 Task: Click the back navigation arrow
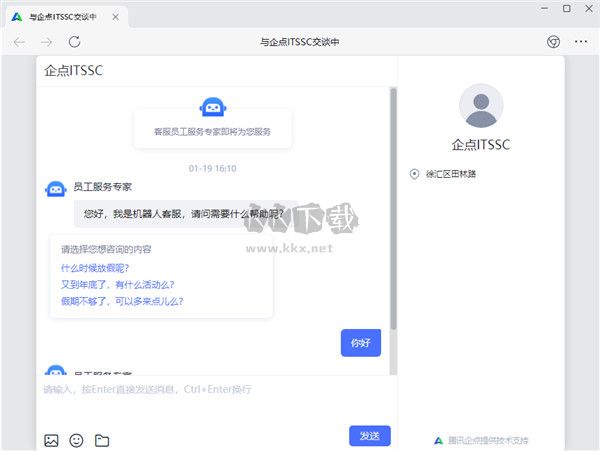point(19,42)
